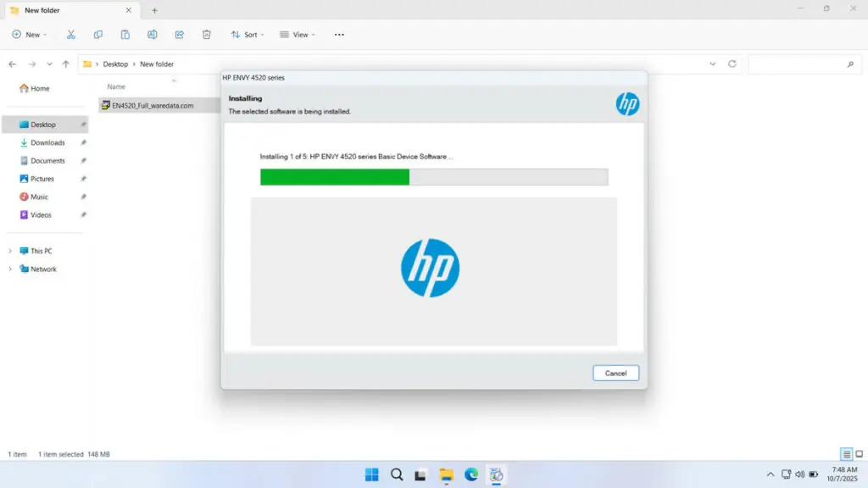Image resolution: width=868 pixels, height=488 pixels.
Task: Open the View dropdown menu
Action: click(298, 35)
